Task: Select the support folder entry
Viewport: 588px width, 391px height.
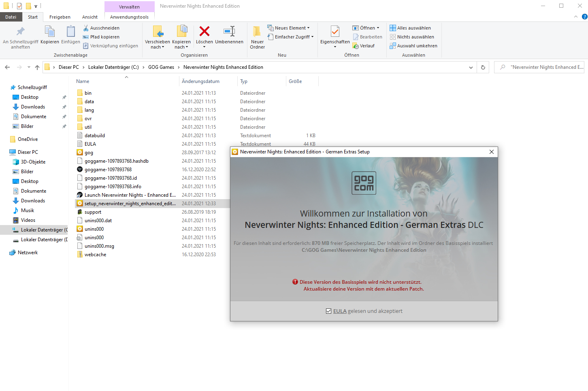Action: click(x=89, y=212)
